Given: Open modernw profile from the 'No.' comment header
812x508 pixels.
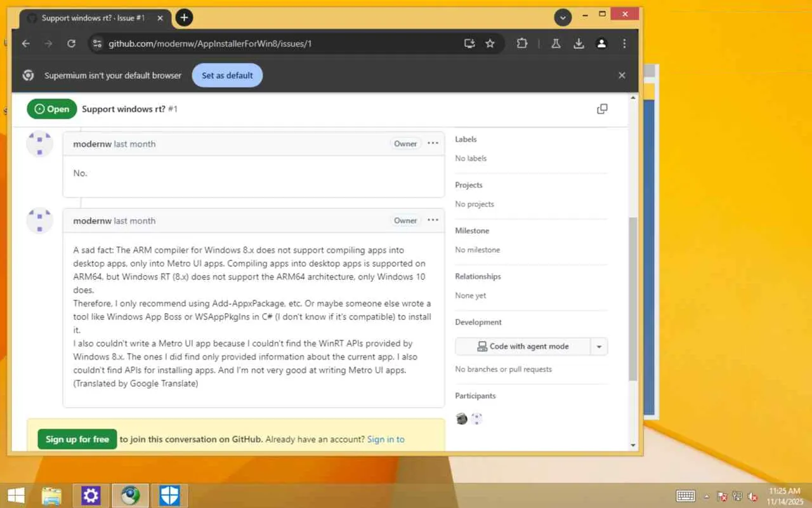Looking at the screenshot, I should [x=92, y=144].
